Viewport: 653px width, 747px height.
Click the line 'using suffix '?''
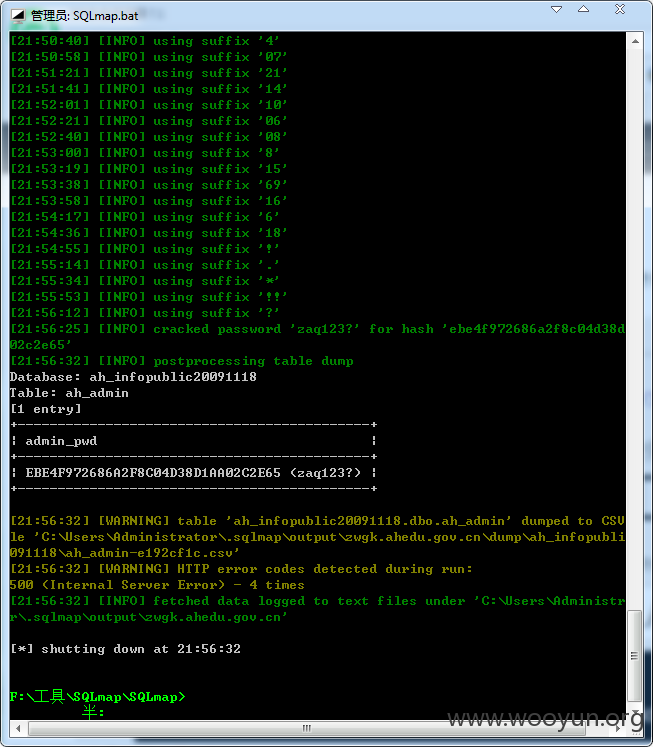pos(145,313)
